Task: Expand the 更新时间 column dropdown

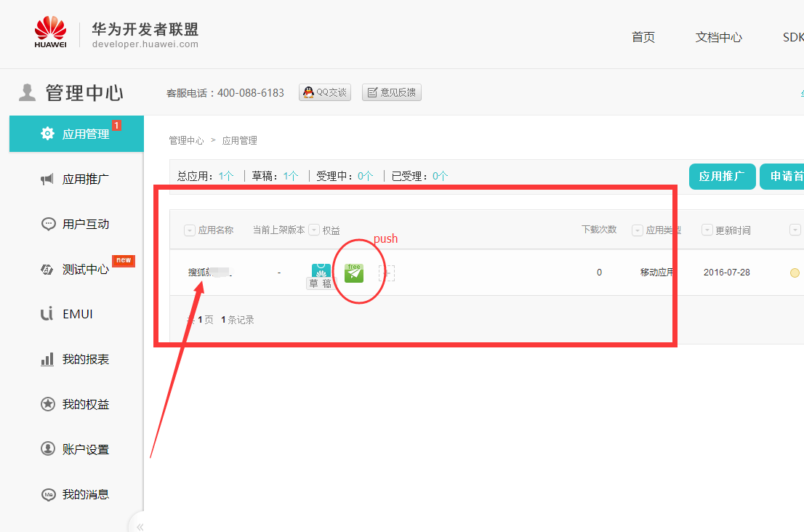Action: (707, 230)
